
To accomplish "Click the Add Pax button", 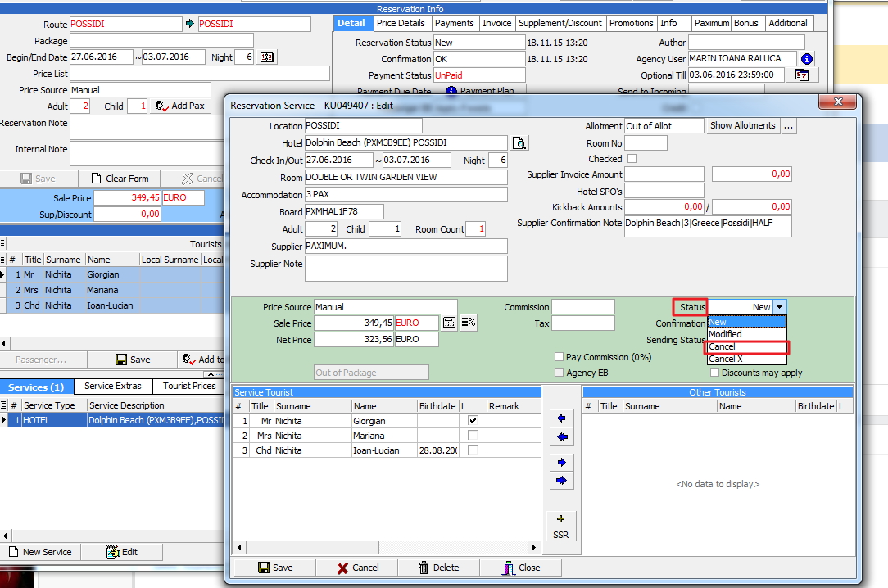I will pos(180,106).
